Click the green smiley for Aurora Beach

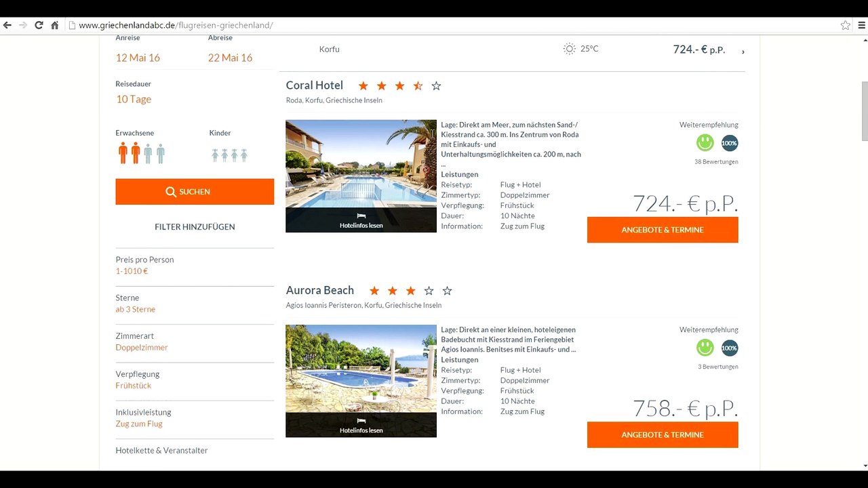pos(705,348)
